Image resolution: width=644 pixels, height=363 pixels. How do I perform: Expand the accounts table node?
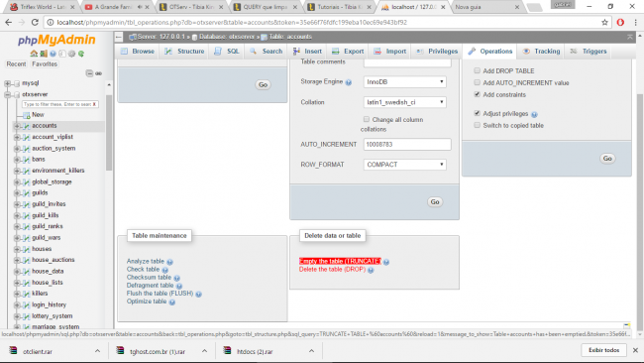pyautogui.click(x=17, y=126)
